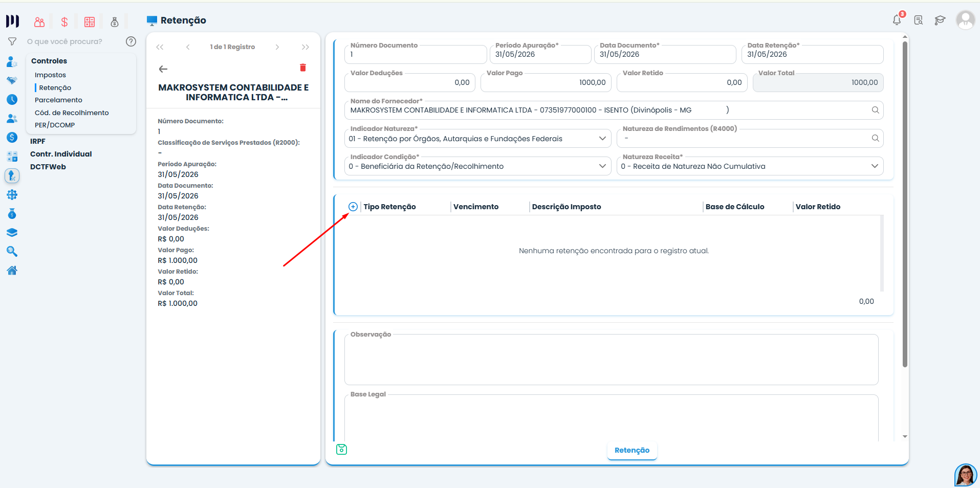Click the Data Retenção date field
Viewport: 980px width, 488px height.
813,54
